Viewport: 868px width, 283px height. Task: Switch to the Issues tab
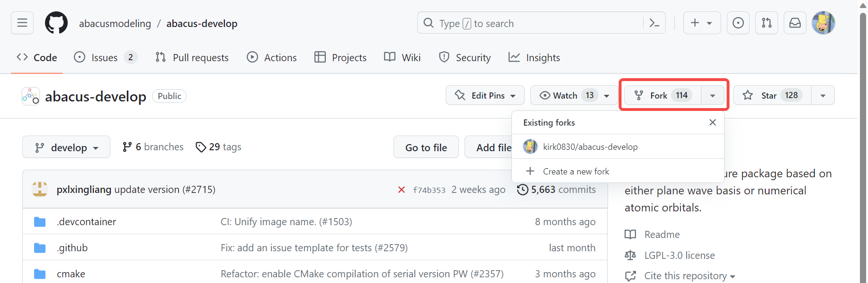click(x=105, y=57)
